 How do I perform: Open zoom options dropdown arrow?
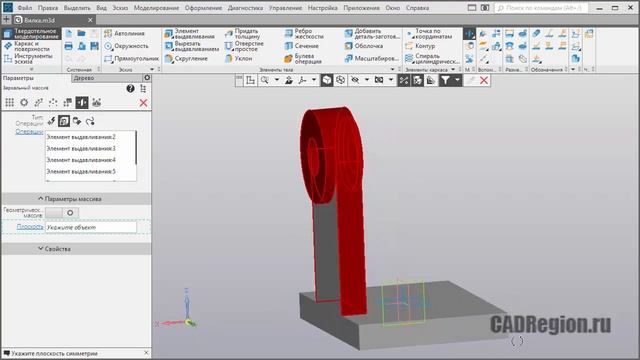276,80
